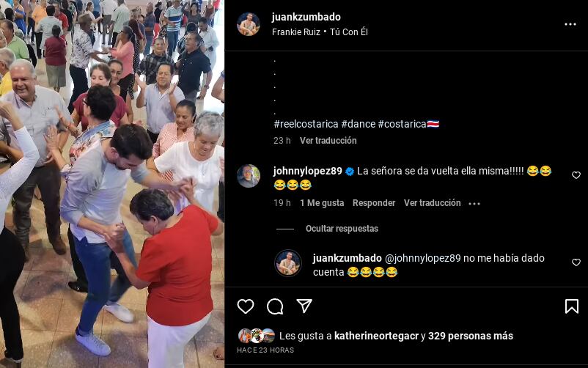
Task: Open the three-dot post options menu
Action: pyautogui.click(x=570, y=24)
